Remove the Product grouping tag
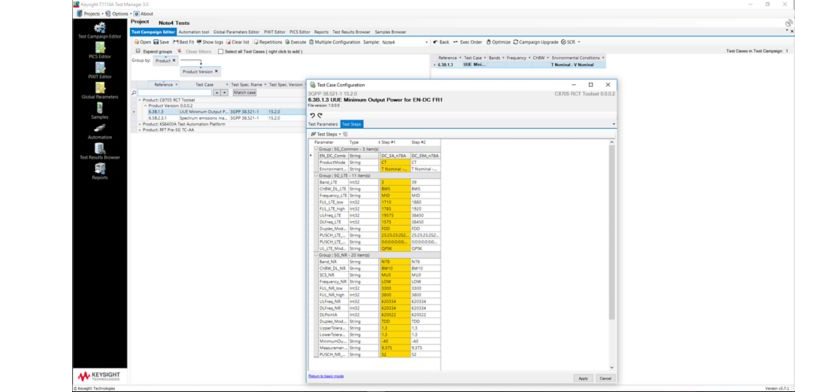This screenshot has height=392, width=837. [x=173, y=60]
